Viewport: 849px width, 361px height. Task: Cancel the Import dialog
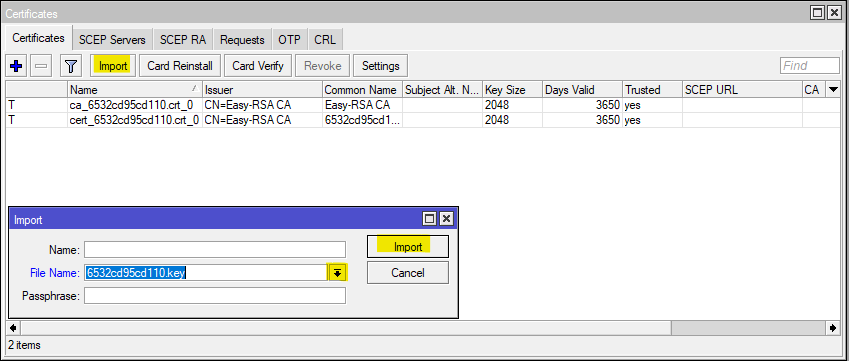(x=408, y=273)
